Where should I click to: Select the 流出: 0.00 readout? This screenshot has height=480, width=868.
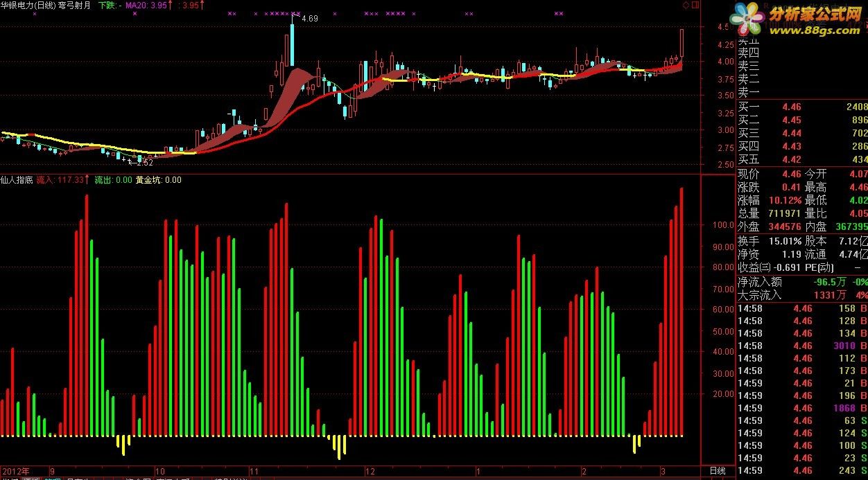[113, 180]
